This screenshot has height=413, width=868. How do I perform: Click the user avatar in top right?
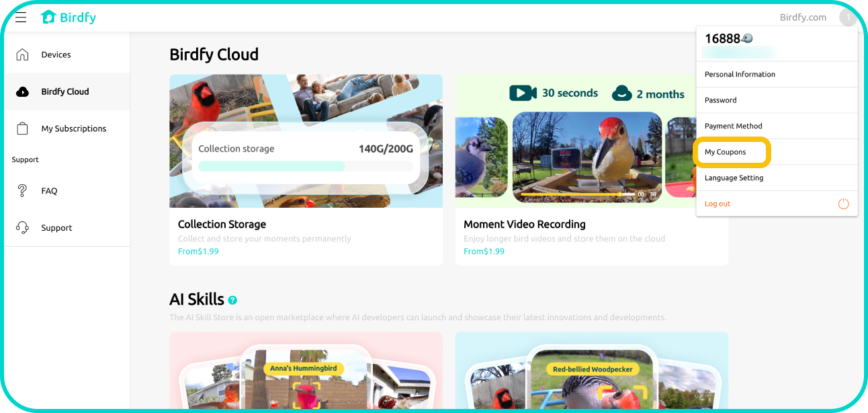click(x=848, y=17)
